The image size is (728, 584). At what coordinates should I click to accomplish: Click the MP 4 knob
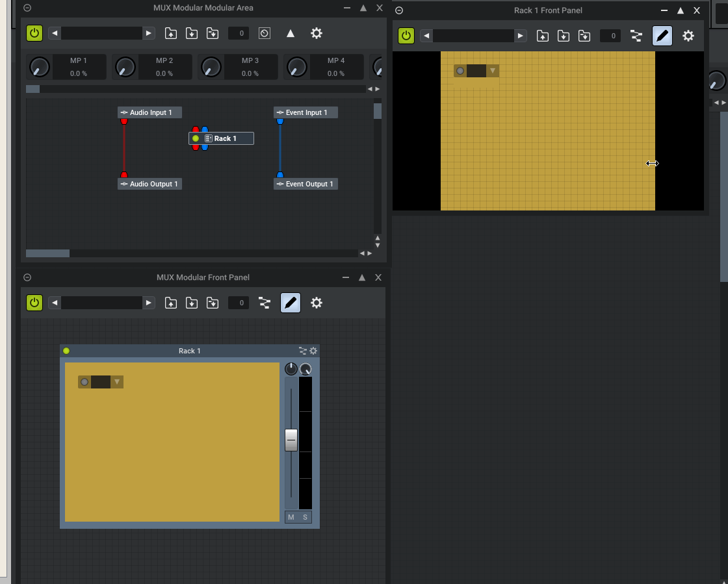click(x=297, y=68)
